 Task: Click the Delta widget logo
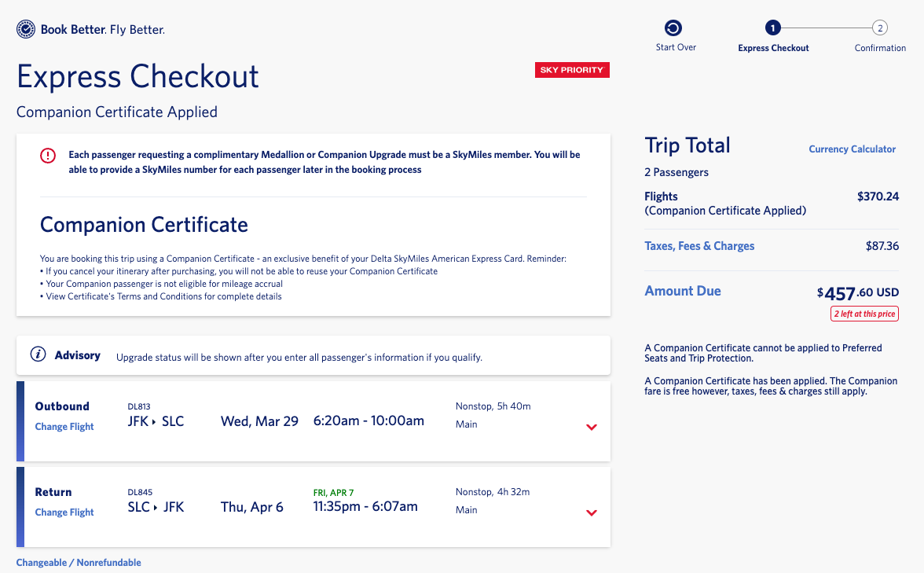pos(26,28)
